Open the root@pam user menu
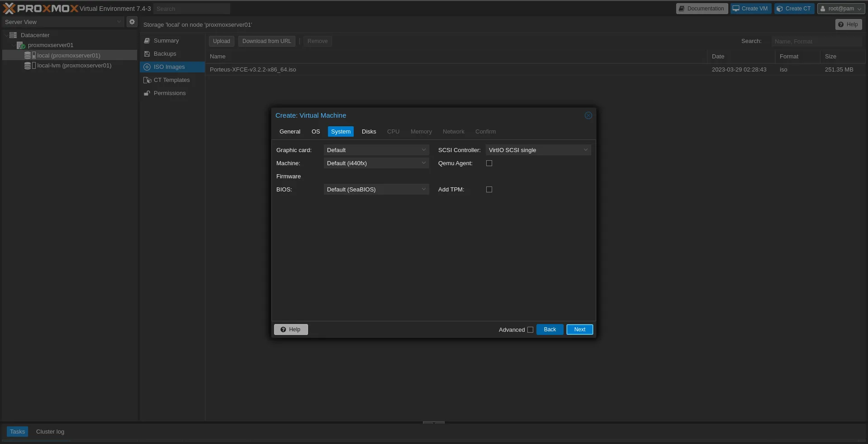868x444 pixels. click(x=841, y=9)
